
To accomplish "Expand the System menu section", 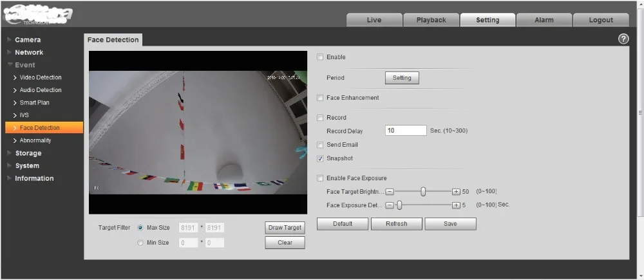I will (x=27, y=166).
